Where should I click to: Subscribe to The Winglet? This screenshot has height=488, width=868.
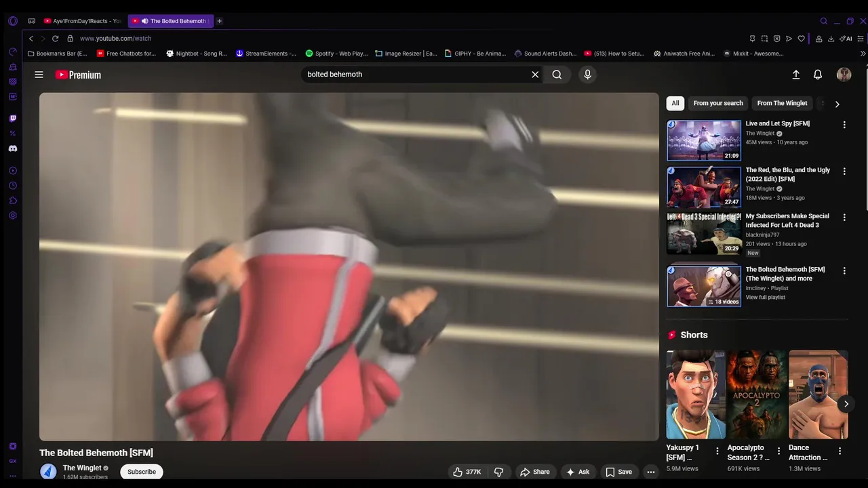(x=142, y=472)
